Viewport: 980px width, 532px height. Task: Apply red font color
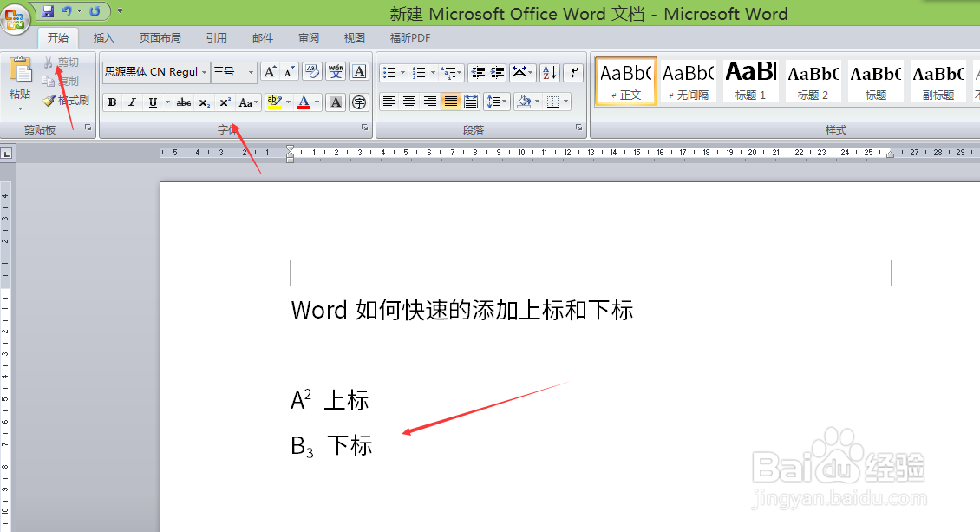click(x=304, y=102)
